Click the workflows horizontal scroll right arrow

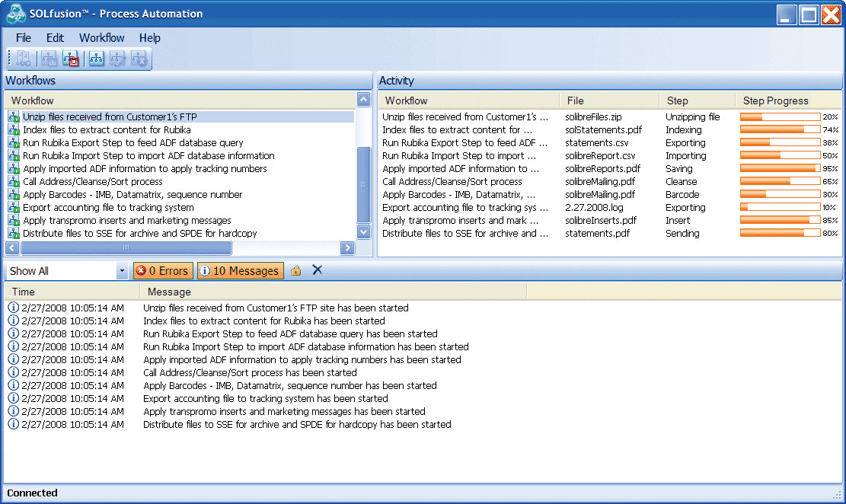tap(347, 247)
